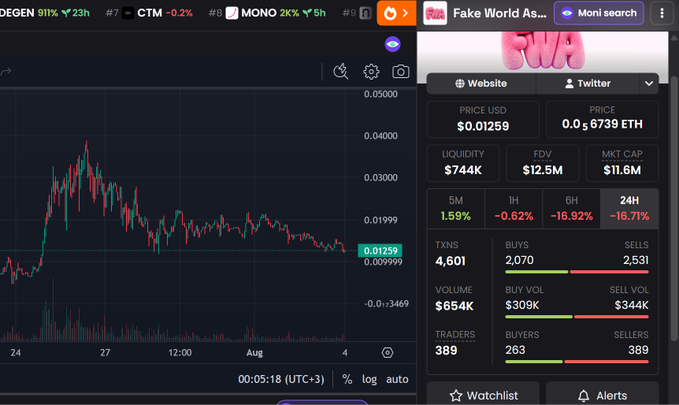Click the CTM -0.2% trending item
The height and width of the screenshot is (405, 679).
point(149,13)
